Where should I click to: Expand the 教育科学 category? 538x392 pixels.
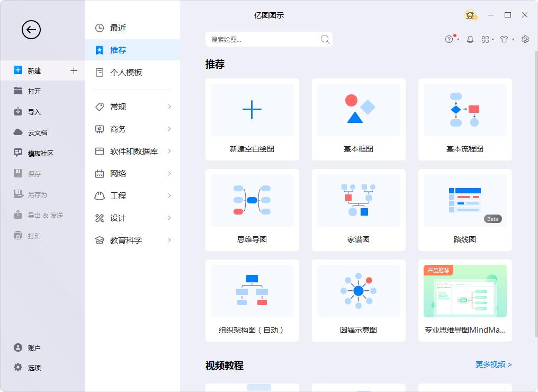[x=132, y=240]
